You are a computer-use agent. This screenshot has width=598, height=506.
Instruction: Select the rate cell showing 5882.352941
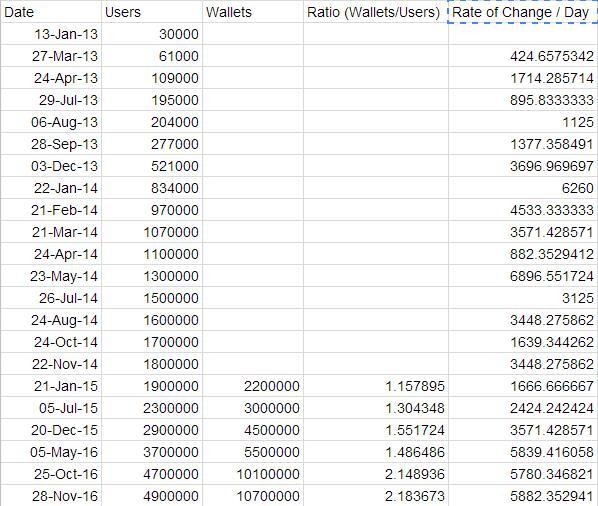[522, 496]
